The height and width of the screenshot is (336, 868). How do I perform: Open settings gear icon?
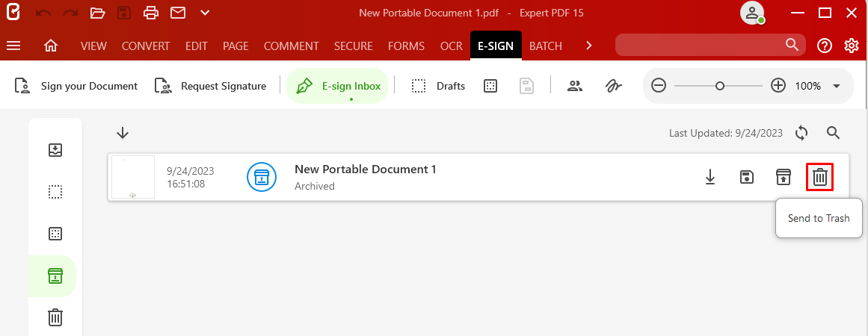point(852,46)
